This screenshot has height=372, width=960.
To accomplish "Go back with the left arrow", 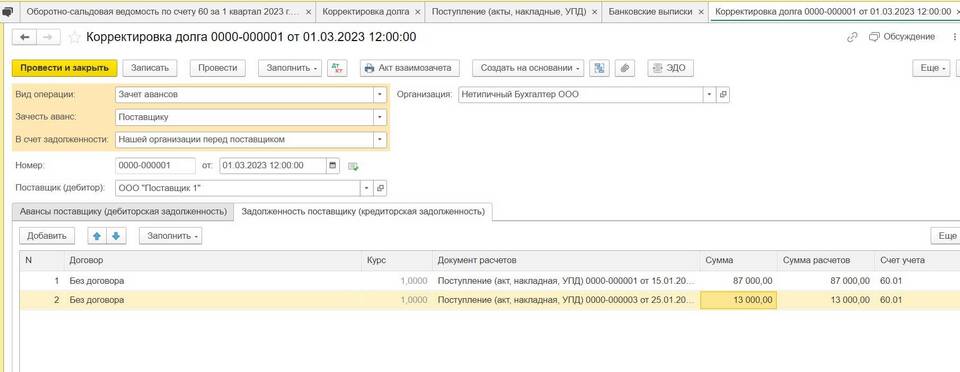I will point(25,37).
